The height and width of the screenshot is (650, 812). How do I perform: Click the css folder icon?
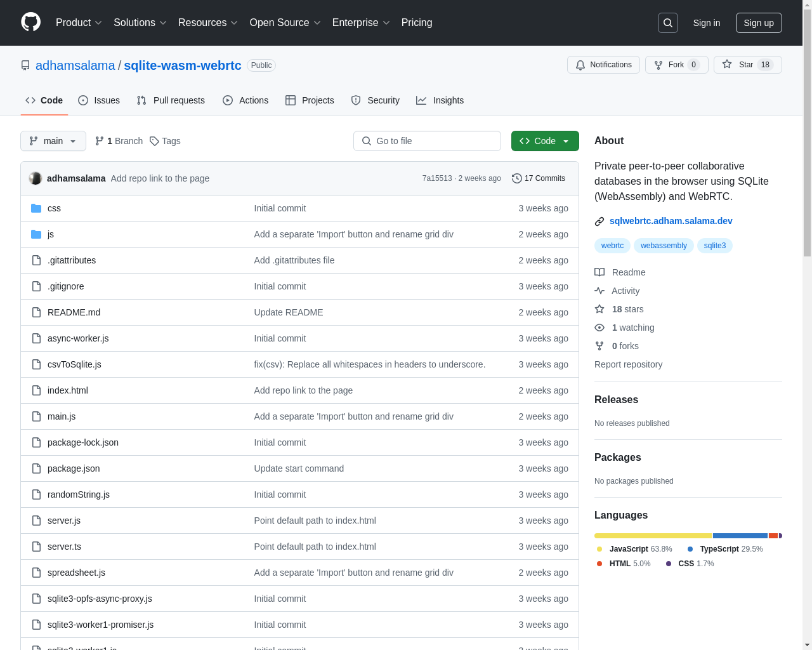pos(36,208)
